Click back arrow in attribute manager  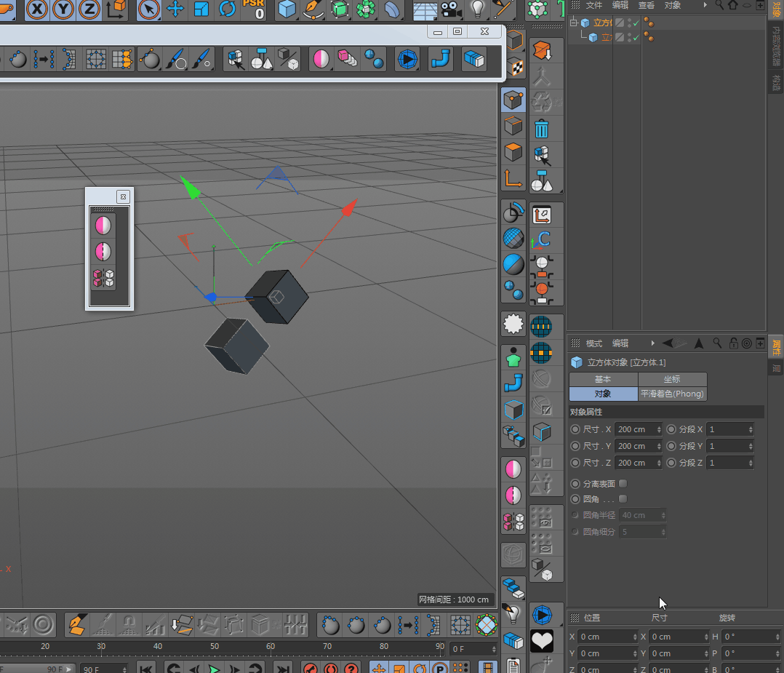pyautogui.click(x=668, y=343)
